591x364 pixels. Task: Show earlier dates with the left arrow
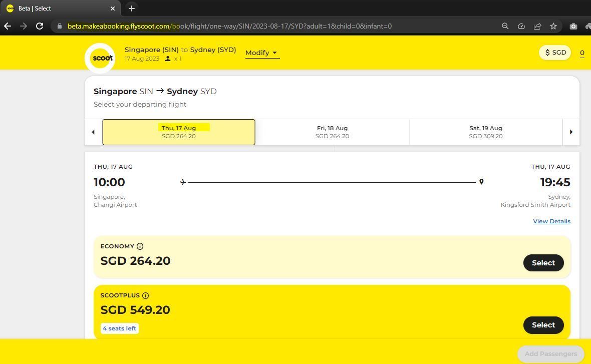93,132
